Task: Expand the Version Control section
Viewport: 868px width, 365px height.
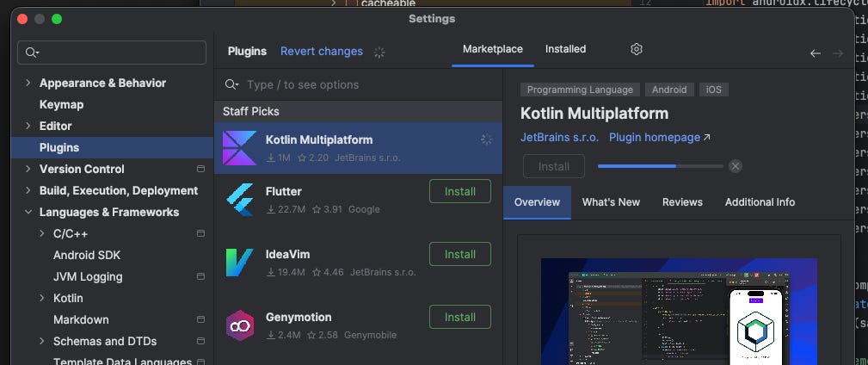Action: point(28,169)
